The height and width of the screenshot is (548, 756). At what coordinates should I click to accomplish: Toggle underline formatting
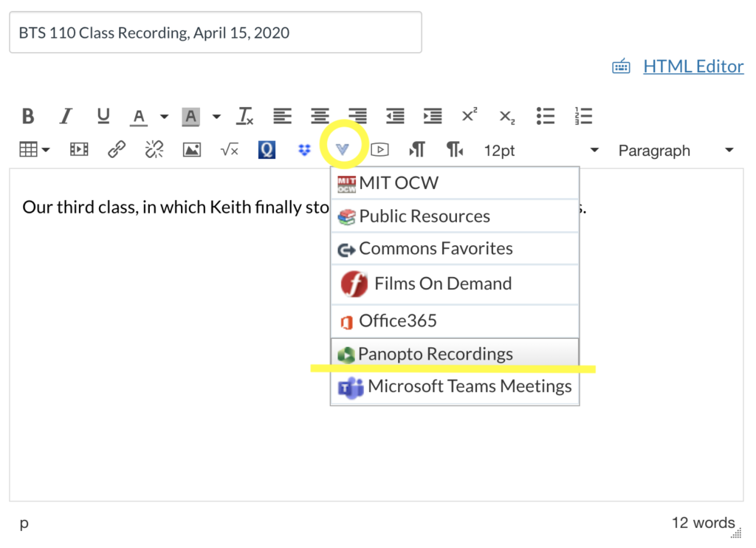click(103, 116)
